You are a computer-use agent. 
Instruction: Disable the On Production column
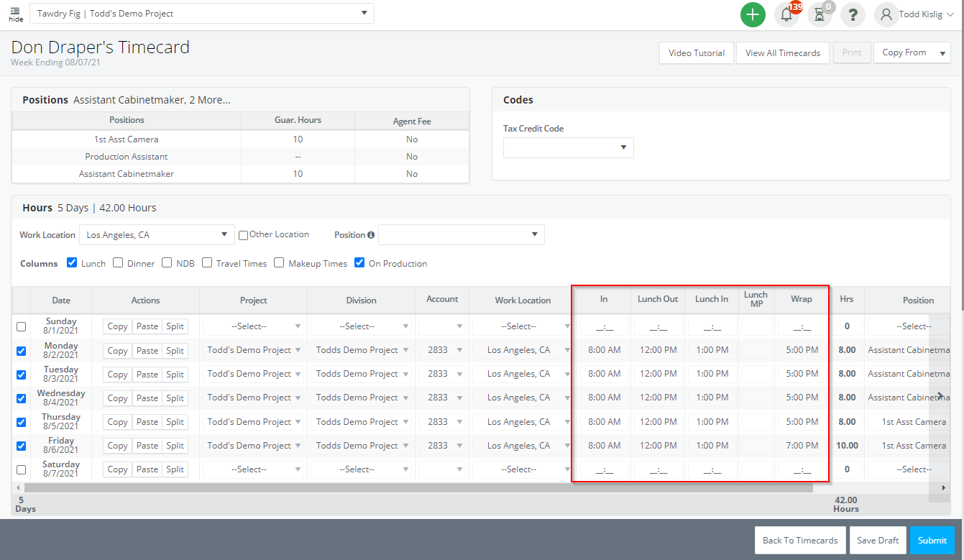click(360, 263)
